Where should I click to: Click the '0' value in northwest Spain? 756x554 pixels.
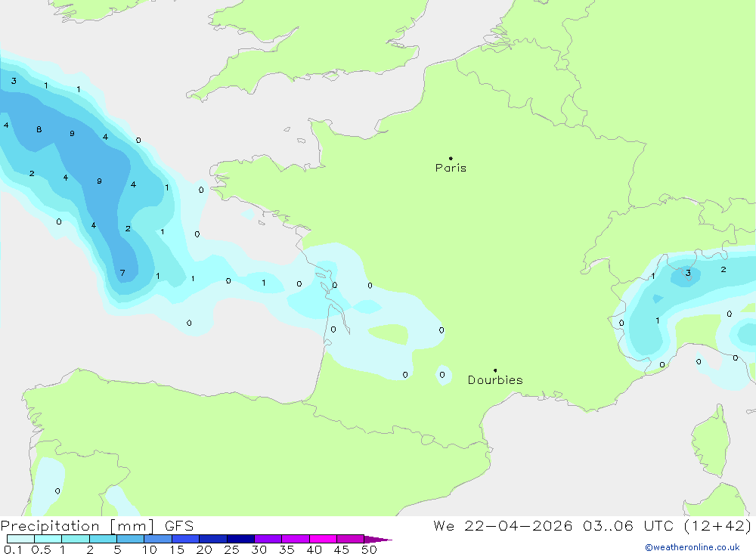(57, 491)
